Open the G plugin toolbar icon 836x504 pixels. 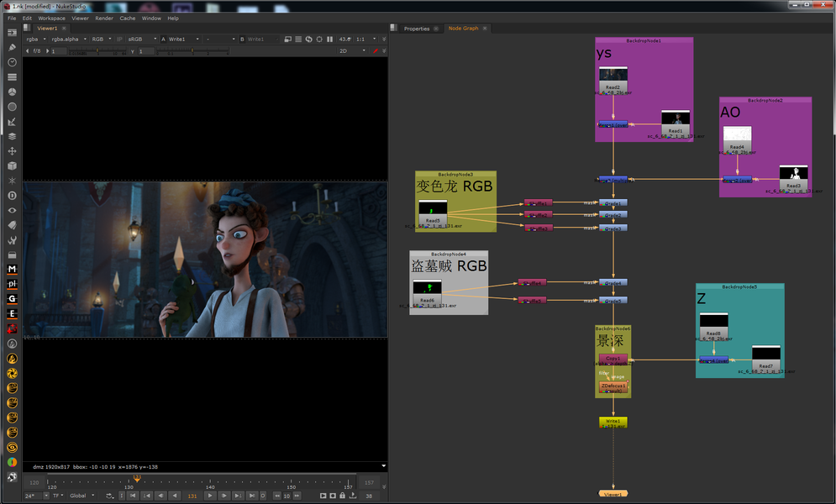[x=12, y=299]
